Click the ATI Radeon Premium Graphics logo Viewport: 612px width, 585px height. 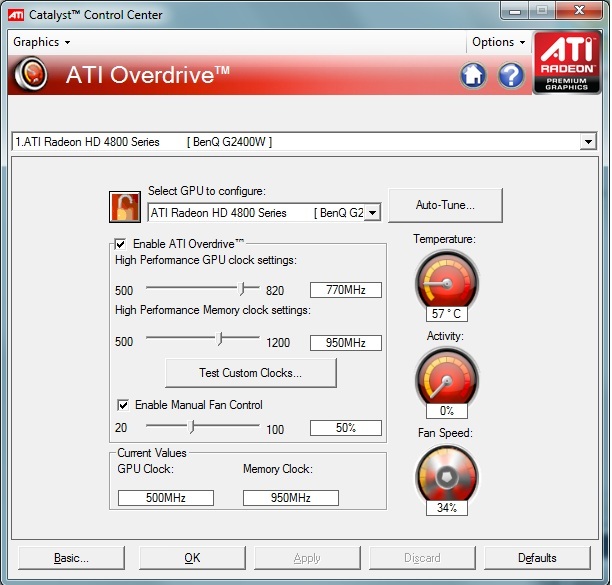[x=567, y=62]
